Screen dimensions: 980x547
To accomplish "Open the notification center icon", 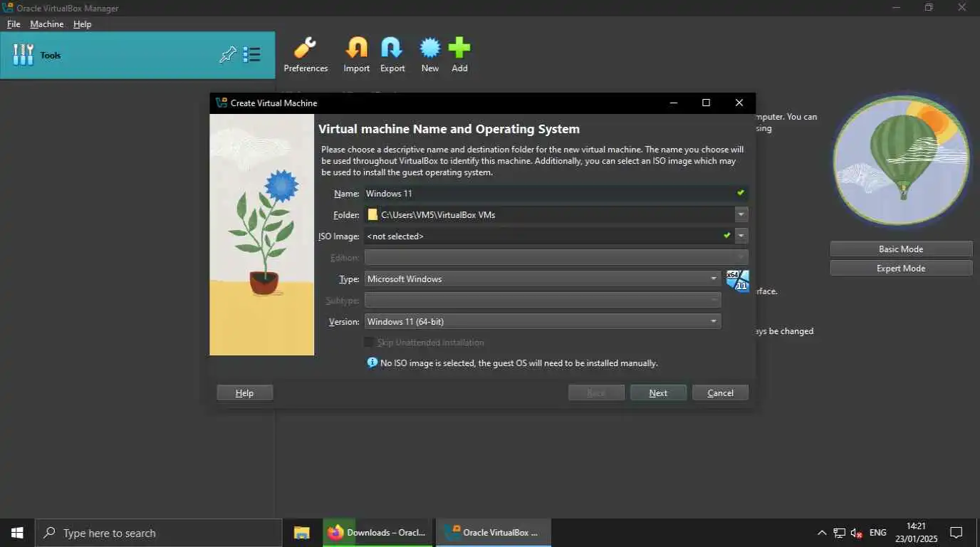I will [x=956, y=533].
